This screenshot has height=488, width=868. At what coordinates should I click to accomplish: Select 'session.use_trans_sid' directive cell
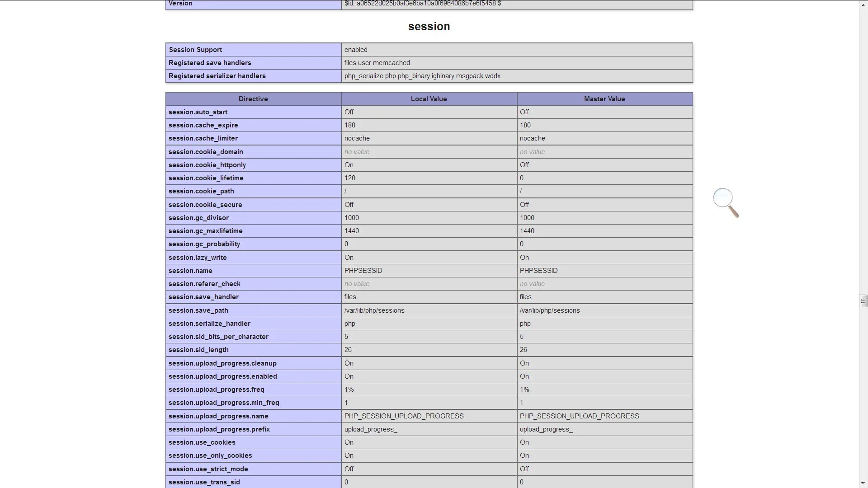point(253,482)
